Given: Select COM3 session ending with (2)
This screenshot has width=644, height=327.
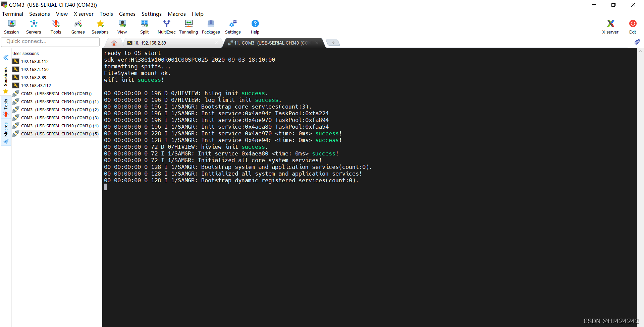Looking at the screenshot, I should tap(60, 110).
